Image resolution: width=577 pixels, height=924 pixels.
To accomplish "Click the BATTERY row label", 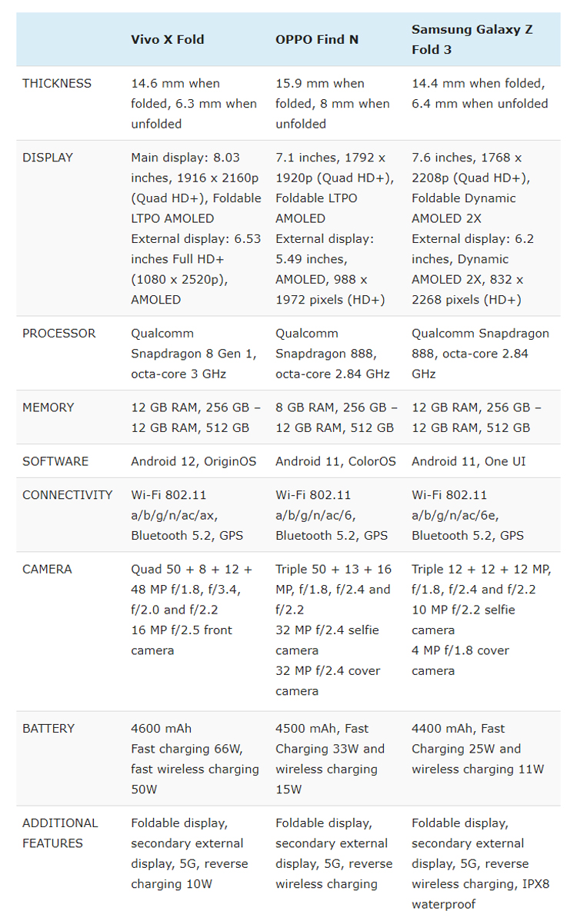I will tap(49, 729).
